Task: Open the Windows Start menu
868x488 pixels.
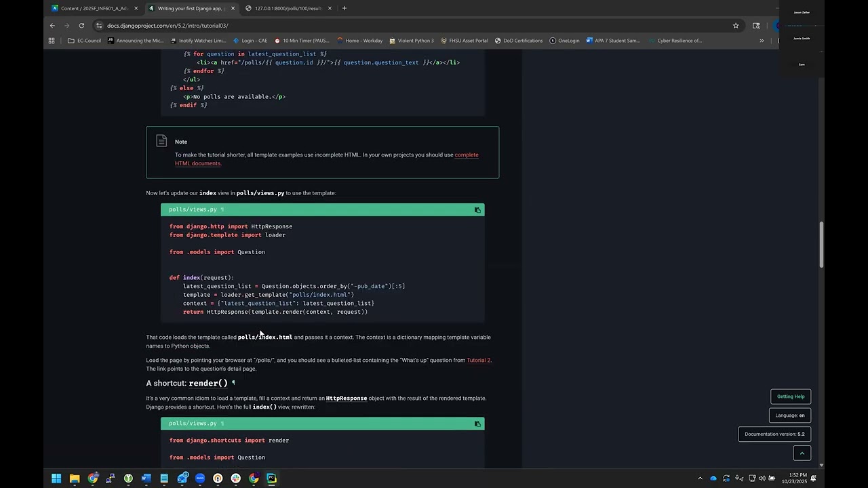Action: tap(56, 479)
